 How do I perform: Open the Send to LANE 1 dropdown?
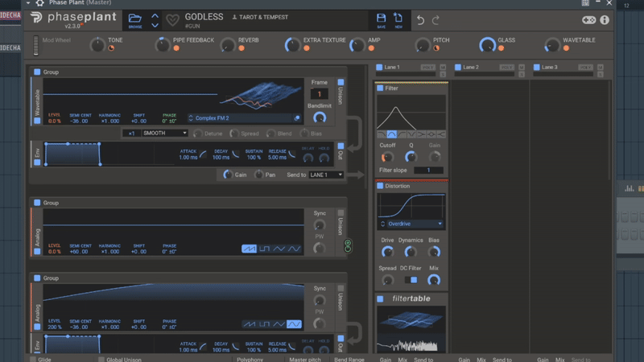pyautogui.click(x=326, y=175)
